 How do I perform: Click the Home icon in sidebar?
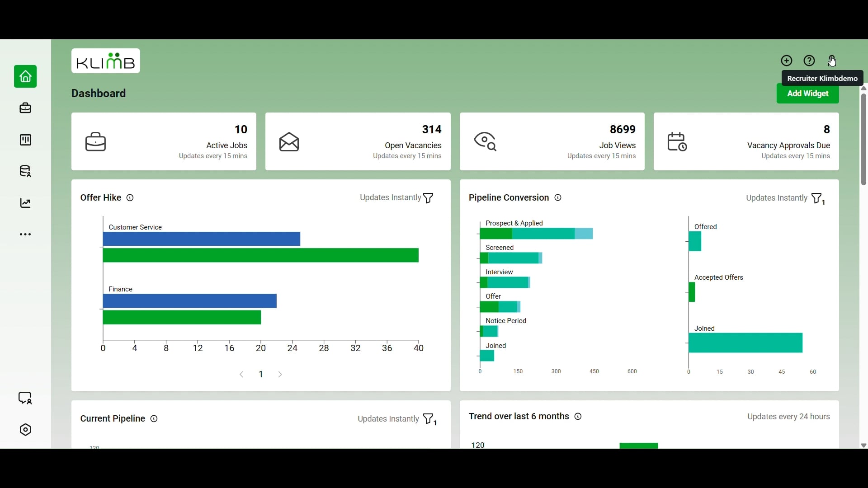(x=25, y=77)
